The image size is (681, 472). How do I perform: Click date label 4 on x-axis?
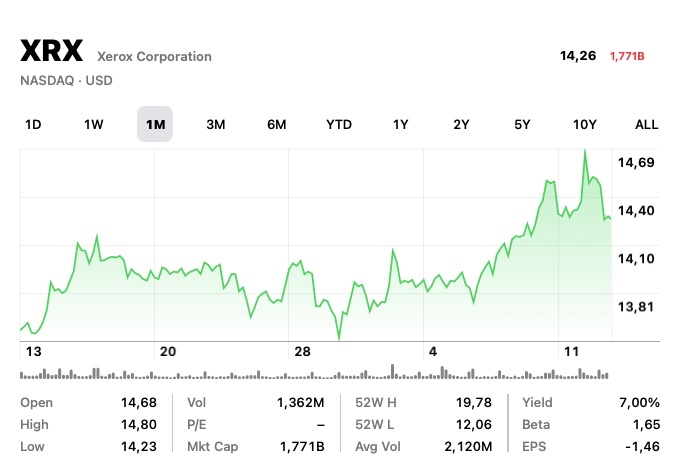pyautogui.click(x=433, y=351)
